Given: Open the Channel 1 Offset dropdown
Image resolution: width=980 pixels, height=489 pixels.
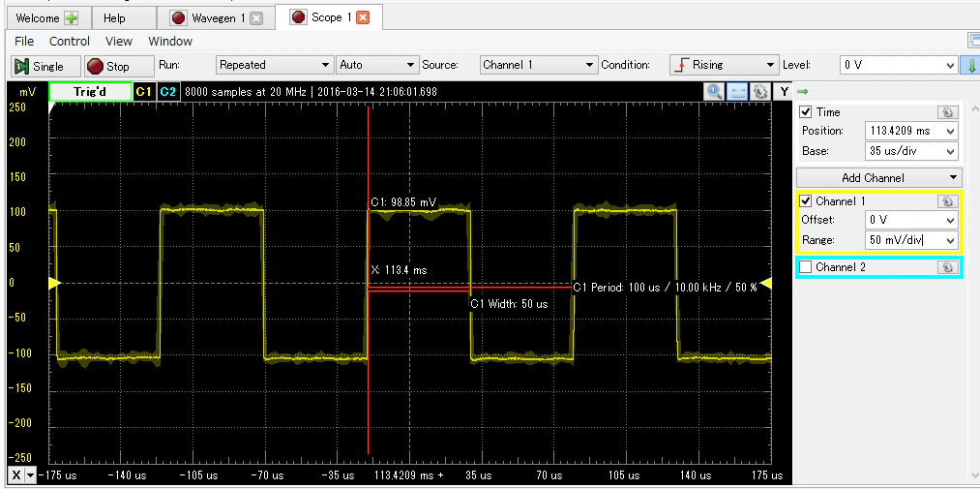Looking at the screenshot, I should [911, 220].
